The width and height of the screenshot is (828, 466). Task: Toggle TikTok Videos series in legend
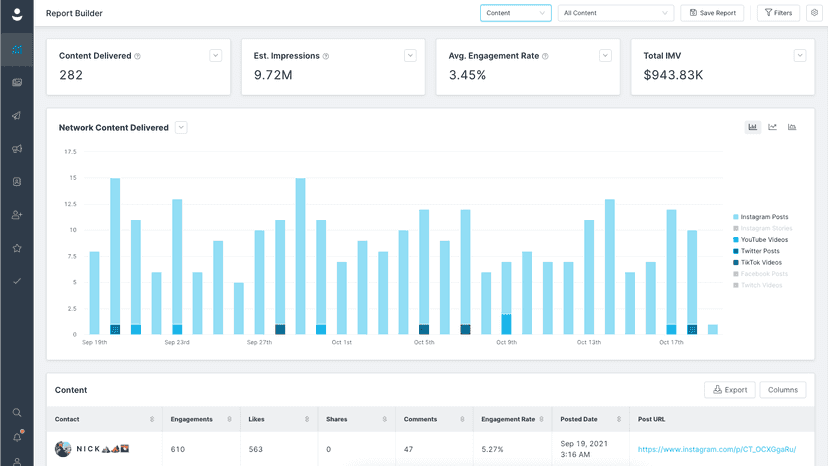(x=757, y=262)
